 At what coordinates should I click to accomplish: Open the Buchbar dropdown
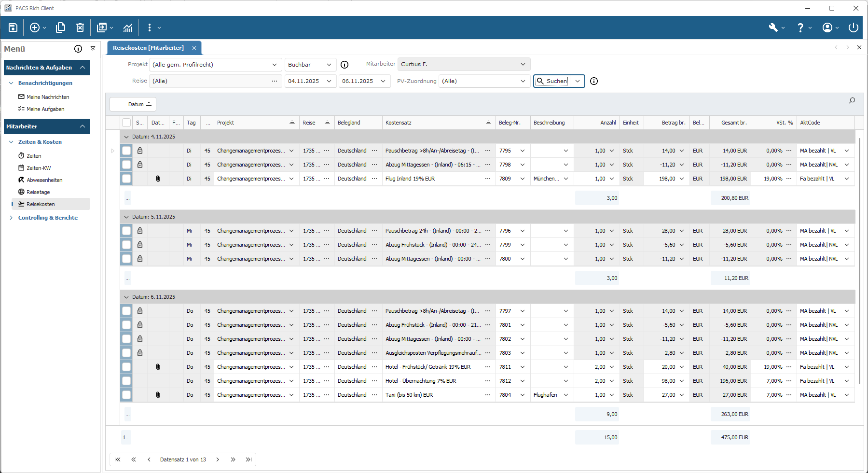coord(310,65)
